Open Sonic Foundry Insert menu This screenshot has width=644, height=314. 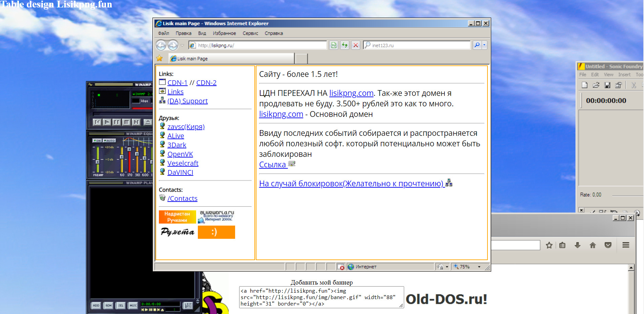tap(624, 75)
